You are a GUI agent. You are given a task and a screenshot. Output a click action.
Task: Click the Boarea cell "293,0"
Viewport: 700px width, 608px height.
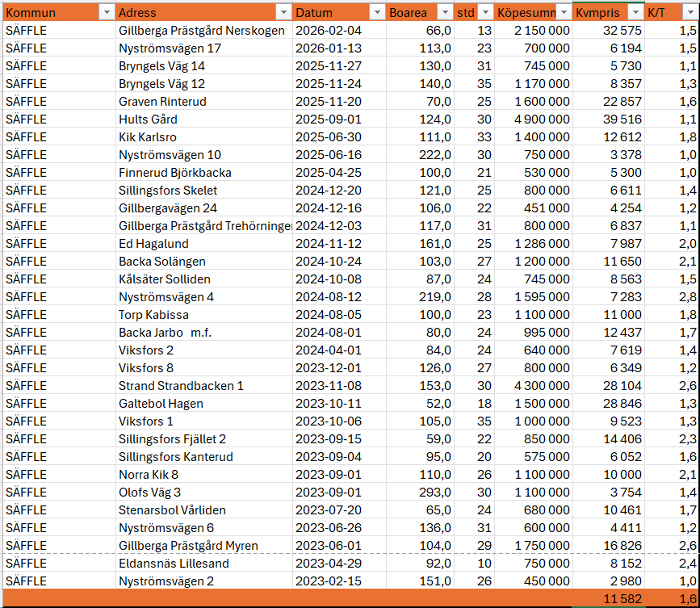[420, 493]
